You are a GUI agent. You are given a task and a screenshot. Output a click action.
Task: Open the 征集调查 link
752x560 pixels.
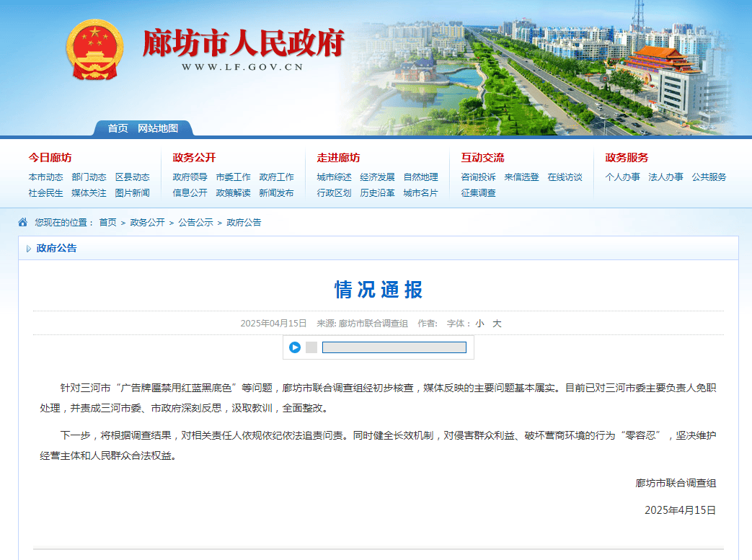[x=477, y=193]
